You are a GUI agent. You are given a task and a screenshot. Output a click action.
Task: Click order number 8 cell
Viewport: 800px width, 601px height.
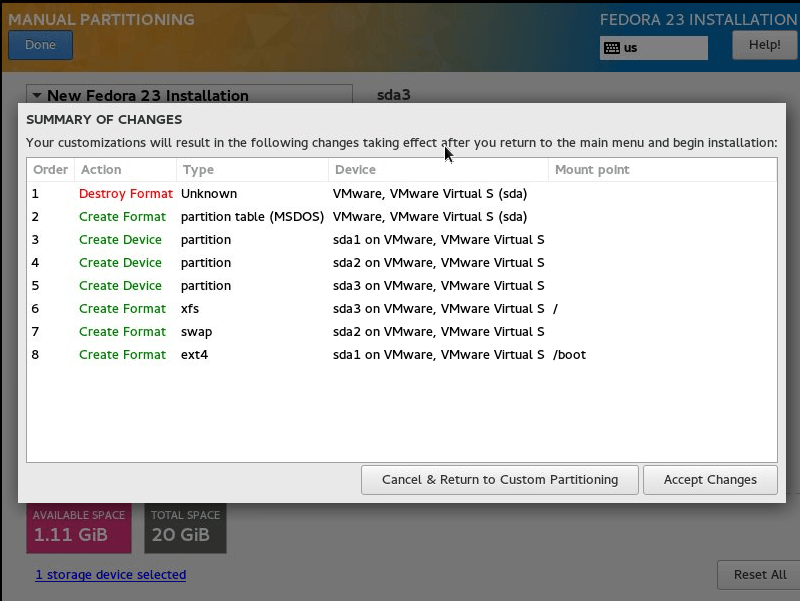coord(35,355)
